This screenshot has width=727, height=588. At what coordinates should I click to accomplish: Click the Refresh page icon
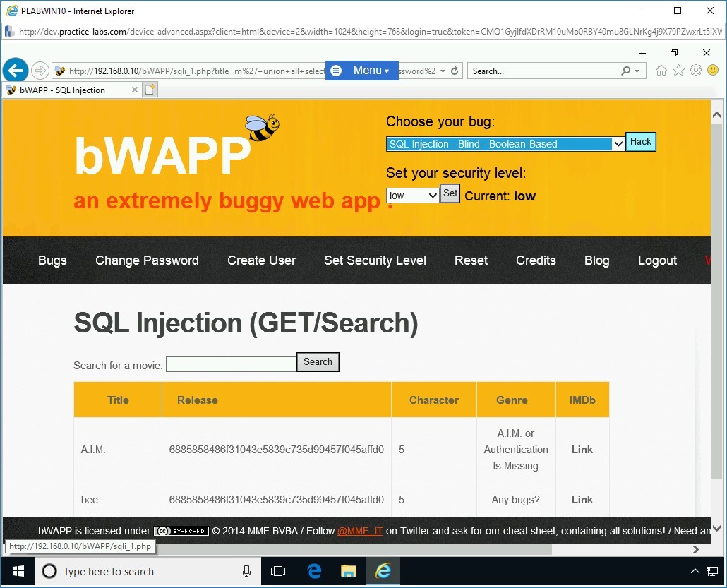(x=455, y=71)
